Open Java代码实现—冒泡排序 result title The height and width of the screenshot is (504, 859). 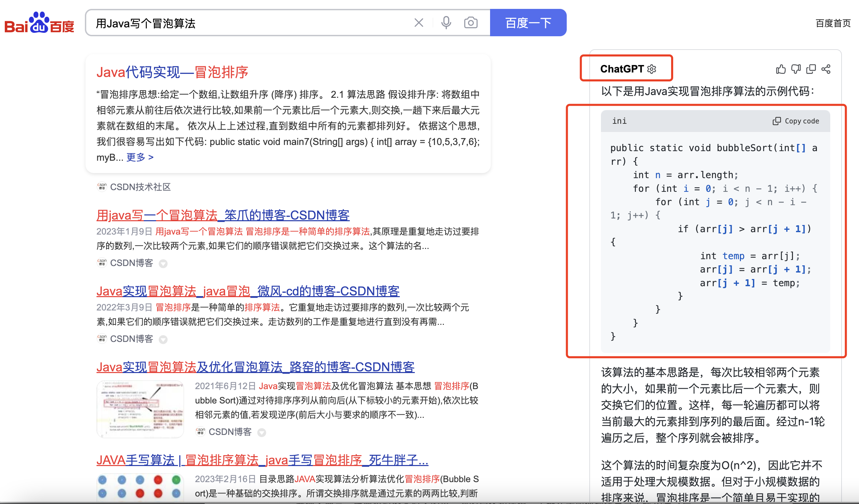pos(172,72)
